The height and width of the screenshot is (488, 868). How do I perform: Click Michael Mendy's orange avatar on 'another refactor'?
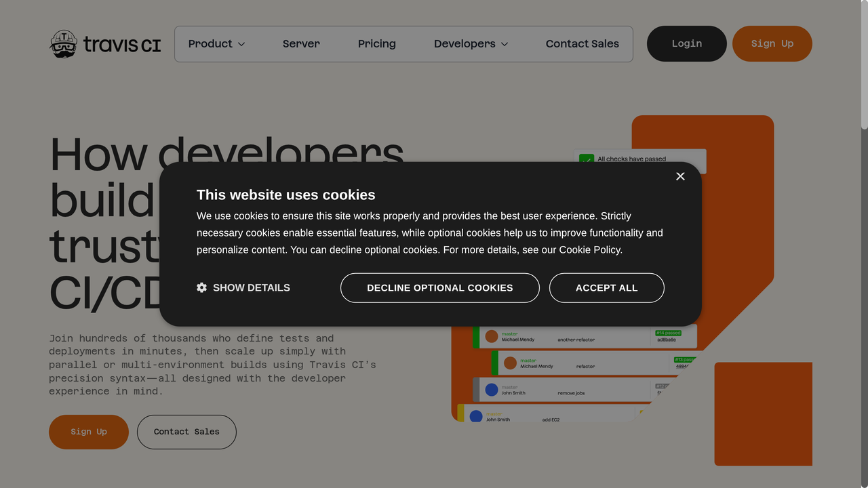point(492,335)
